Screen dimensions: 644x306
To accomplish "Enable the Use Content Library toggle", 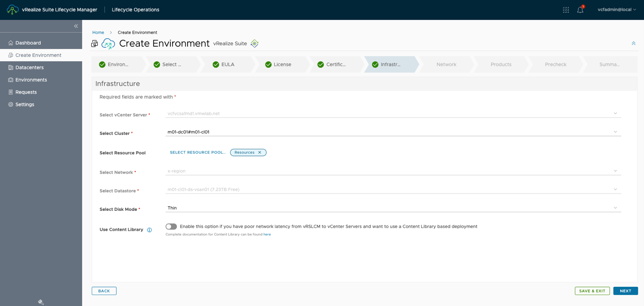I will click(x=171, y=227).
